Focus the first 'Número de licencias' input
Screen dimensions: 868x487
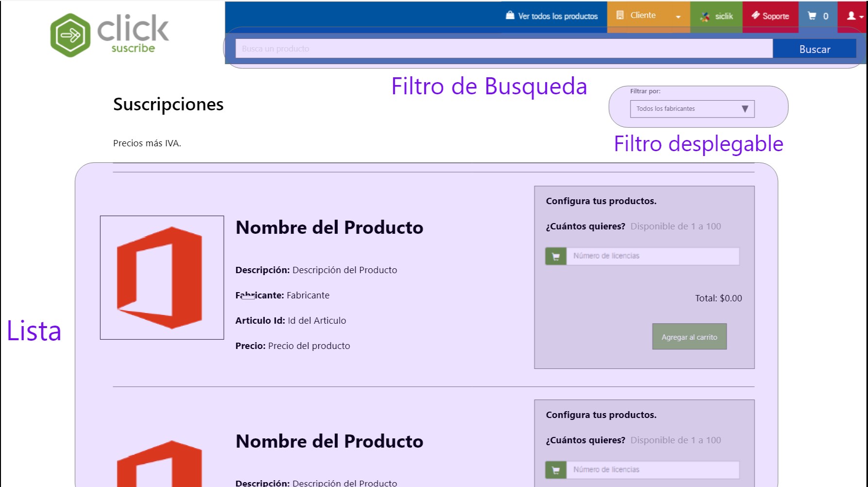[653, 256]
